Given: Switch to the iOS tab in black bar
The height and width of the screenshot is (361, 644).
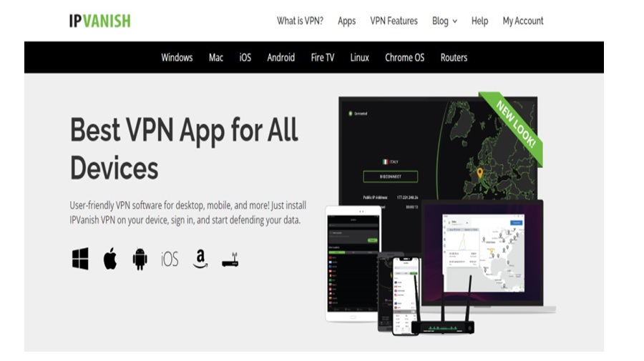Looking at the screenshot, I should [245, 57].
